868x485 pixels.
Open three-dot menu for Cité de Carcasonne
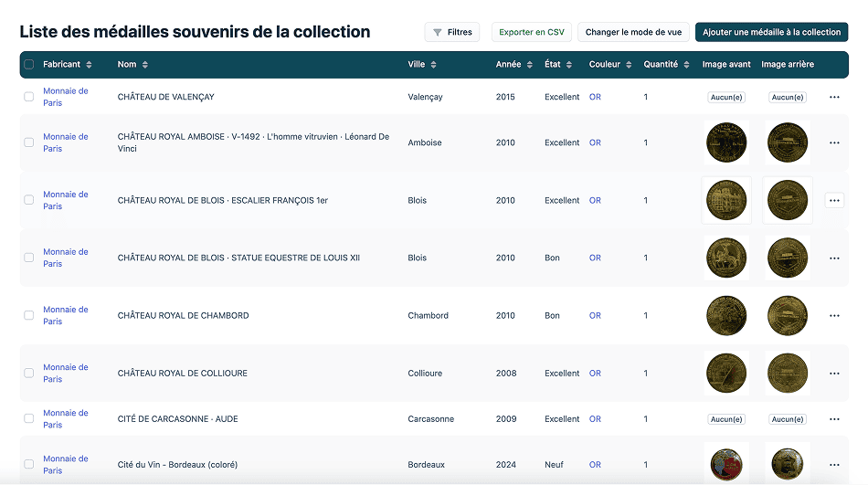tap(833, 419)
